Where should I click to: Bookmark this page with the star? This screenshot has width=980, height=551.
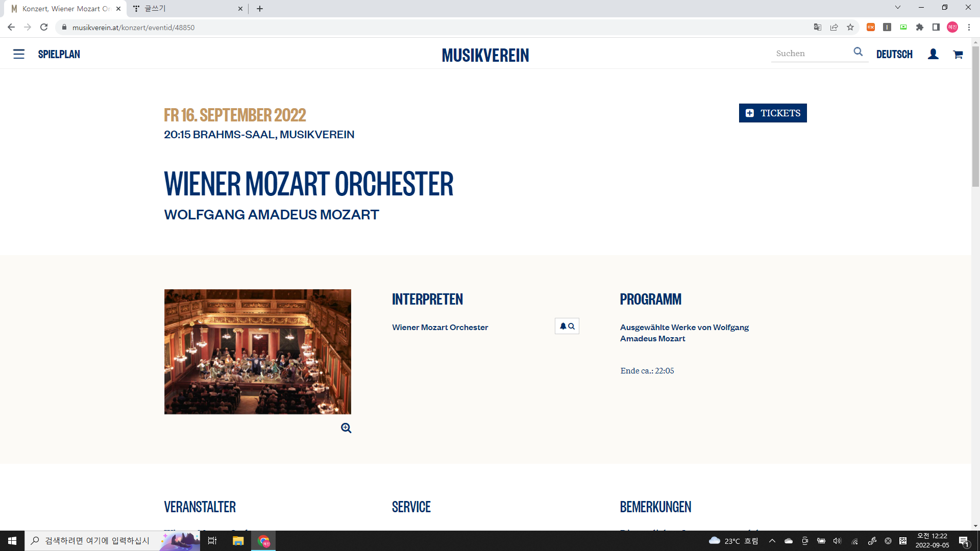(850, 28)
